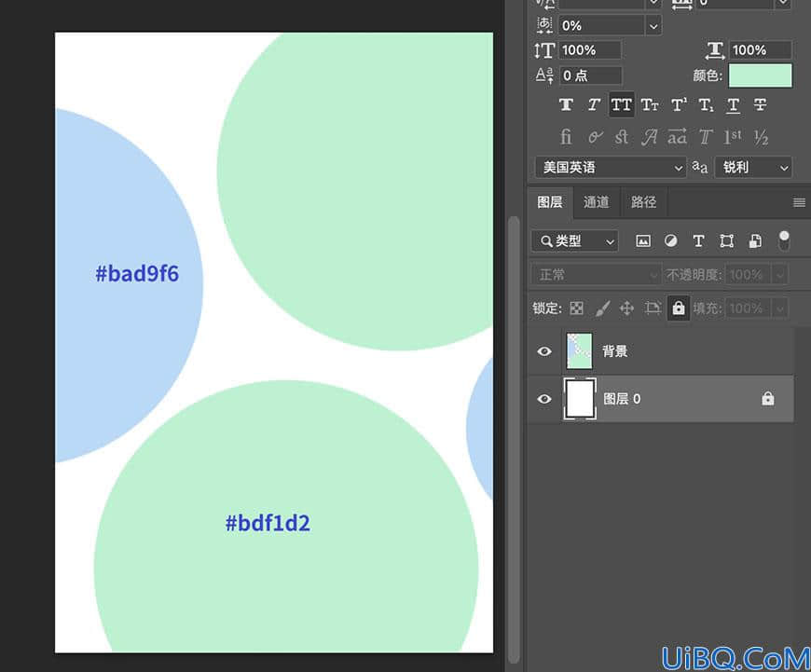Click the tsume spacing icon
This screenshot has width=811, height=672.
[x=544, y=25]
